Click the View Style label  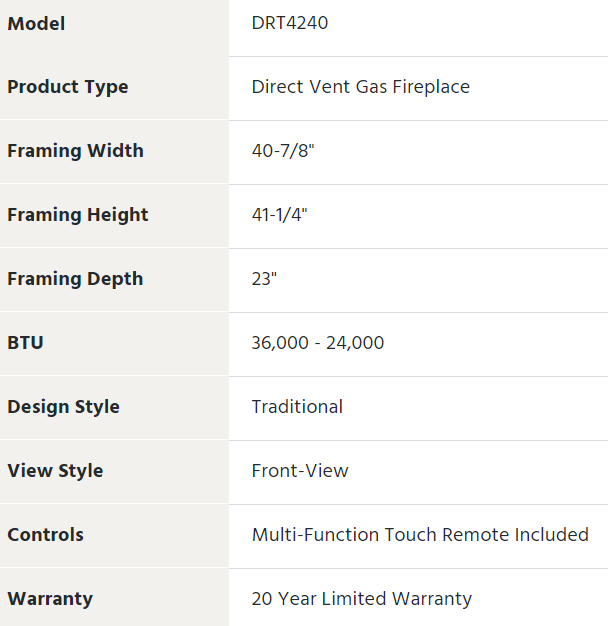pyautogui.click(x=55, y=471)
